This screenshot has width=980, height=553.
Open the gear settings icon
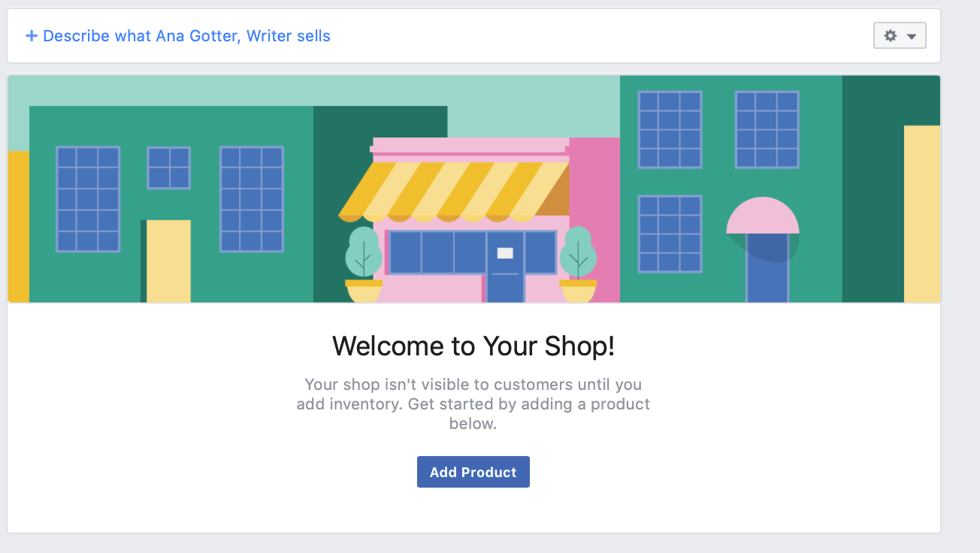pyautogui.click(x=891, y=36)
